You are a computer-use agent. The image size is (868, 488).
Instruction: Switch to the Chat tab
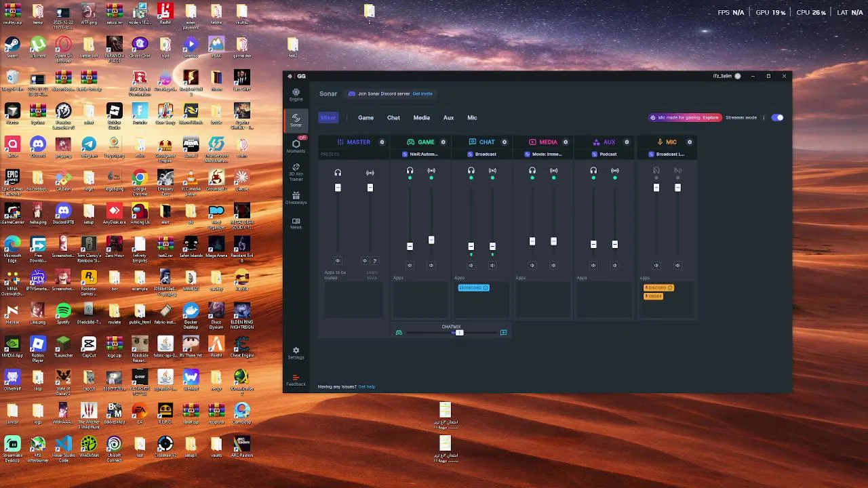tap(393, 118)
